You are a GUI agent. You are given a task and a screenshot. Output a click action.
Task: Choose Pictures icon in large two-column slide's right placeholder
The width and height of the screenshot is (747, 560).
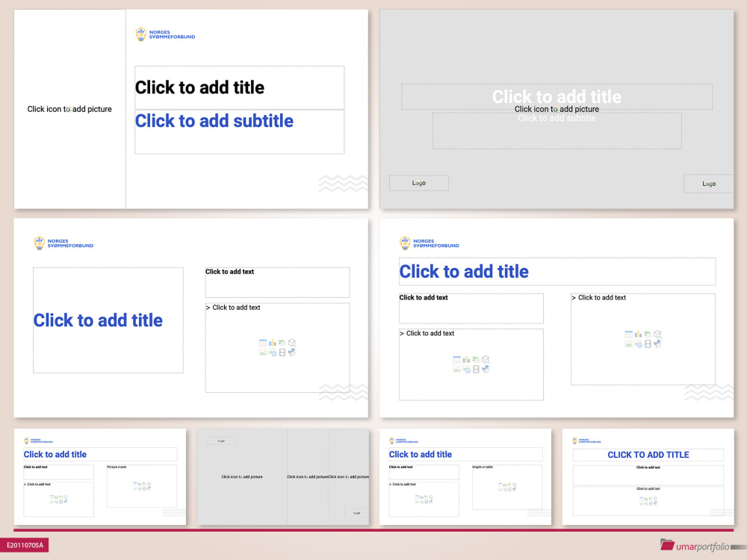pyautogui.click(x=629, y=343)
